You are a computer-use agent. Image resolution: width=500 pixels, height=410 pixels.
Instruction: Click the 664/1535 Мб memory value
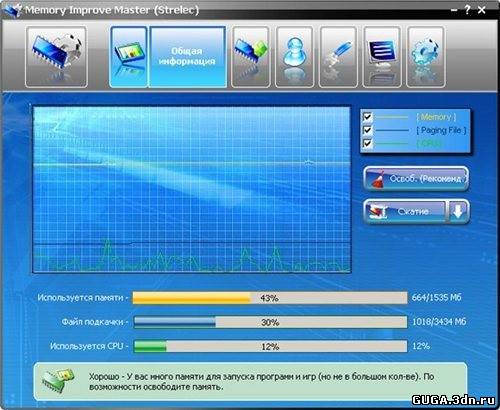coord(437,297)
